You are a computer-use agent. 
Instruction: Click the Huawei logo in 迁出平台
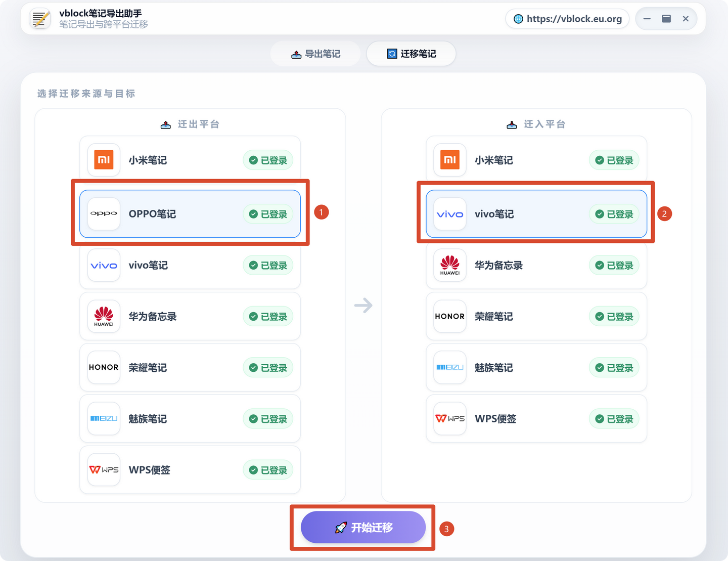pyautogui.click(x=104, y=316)
